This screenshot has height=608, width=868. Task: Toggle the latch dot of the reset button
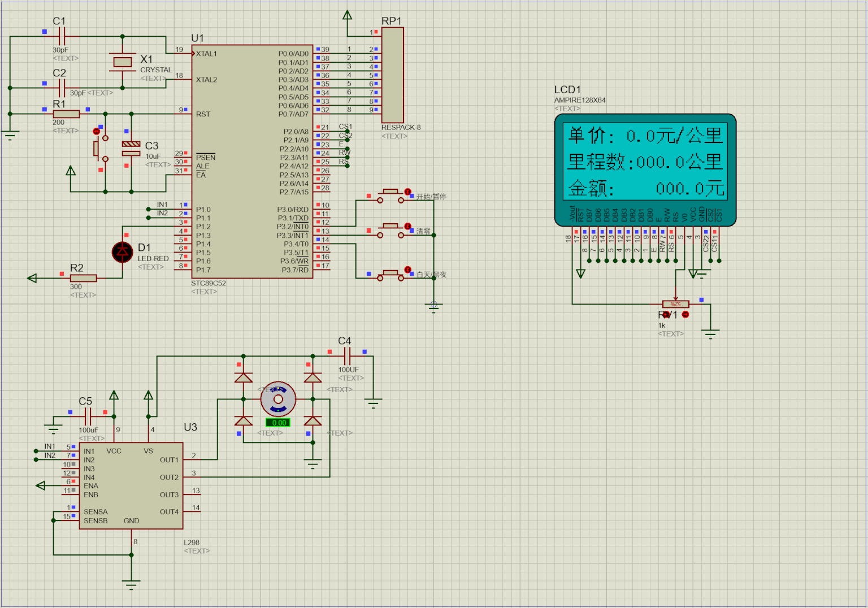point(96,131)
